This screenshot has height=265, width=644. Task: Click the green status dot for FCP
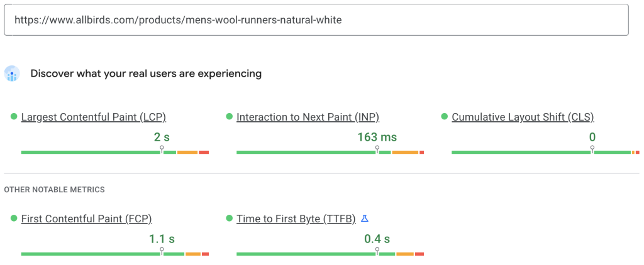[14, 219]
